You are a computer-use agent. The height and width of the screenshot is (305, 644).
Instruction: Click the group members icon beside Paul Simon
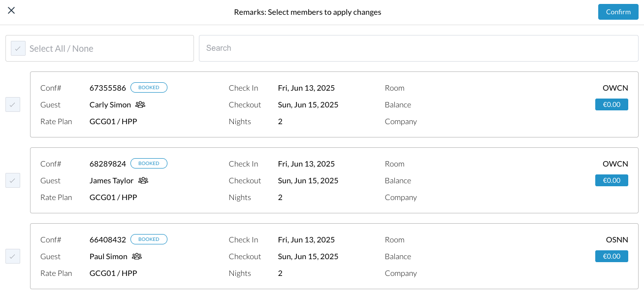point(136,256)
